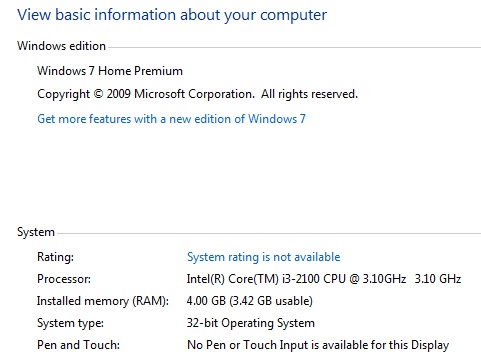
Task: Click the 'Installed memory (RAM):' label
Action: [103, 301]
